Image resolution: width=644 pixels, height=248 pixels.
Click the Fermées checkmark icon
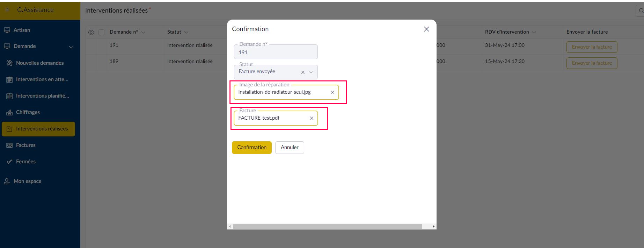click(x=9, y=162)
